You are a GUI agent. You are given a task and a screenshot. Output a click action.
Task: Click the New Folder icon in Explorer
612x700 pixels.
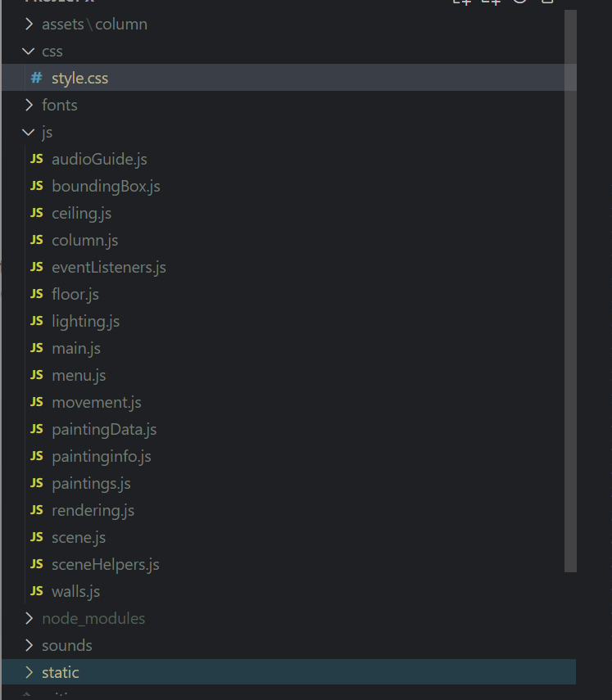[x=492, y=3]
